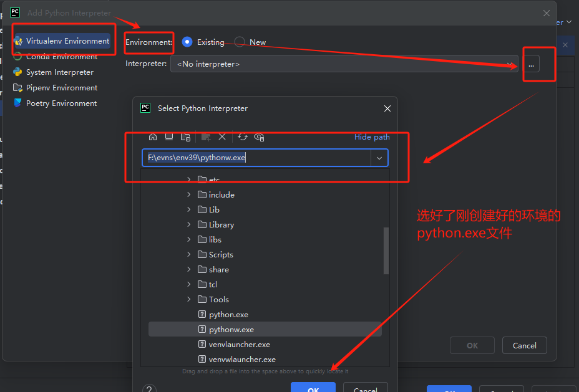Expand the Library folder node
This screenshot has height=392, width=579.
click(188, 224)
